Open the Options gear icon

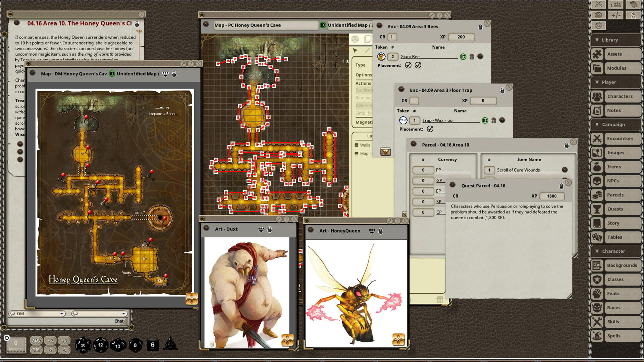tap(599, 25)
